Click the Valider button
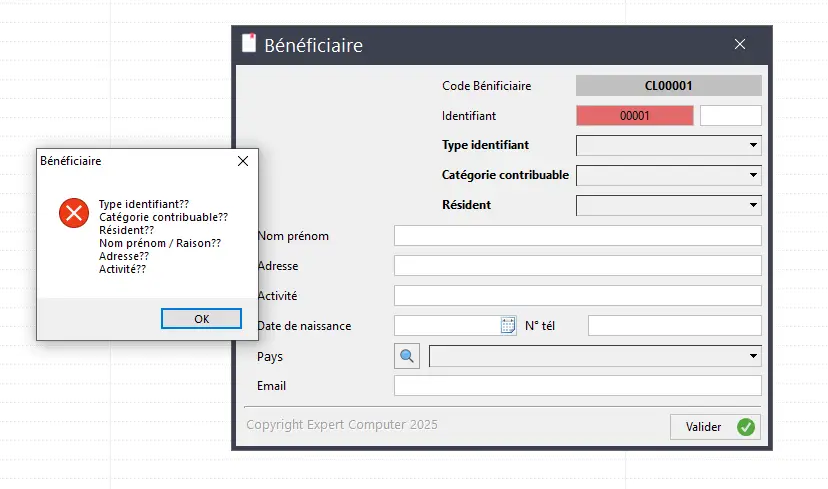 (x=714, y=427)
